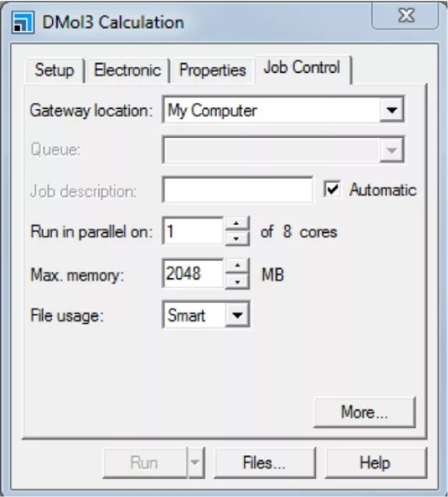Click the More... button
The width and height of the screenshot is (448, 497).
[x=364, y=412]
